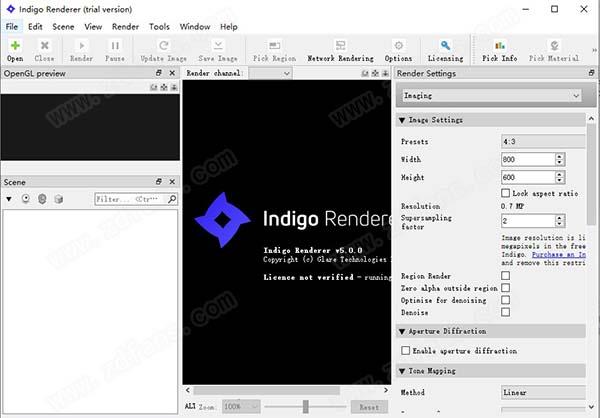Viewport: 600px width, 418px height.
Task: Open the Render menu
Action: click(125, 27)
